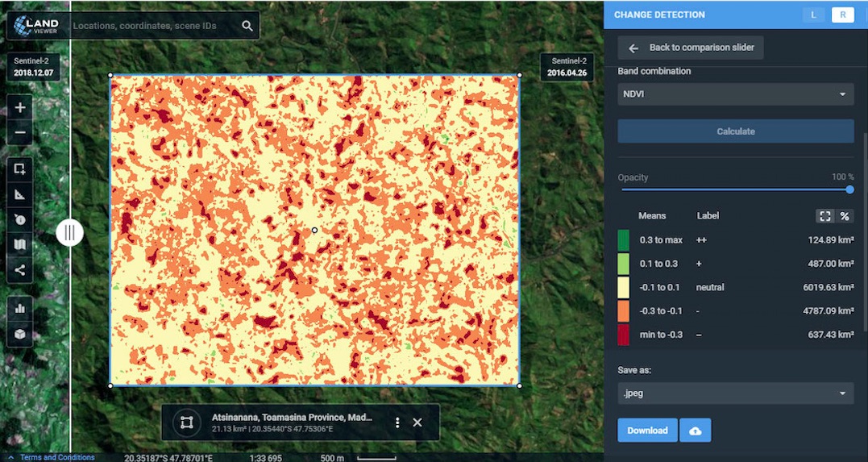Click the 1:33 695 scale text

pyautogui.click(x=266, y=458)
